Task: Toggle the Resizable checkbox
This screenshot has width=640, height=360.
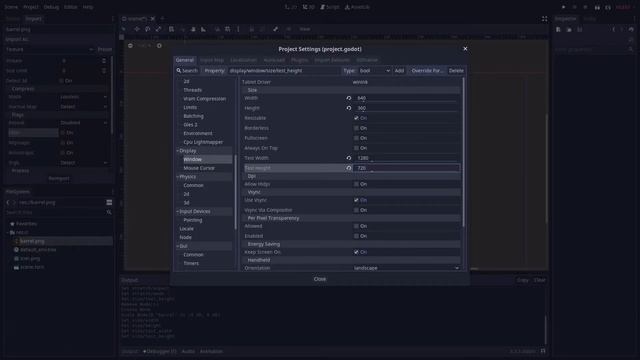Action: (x=356, y=118)
